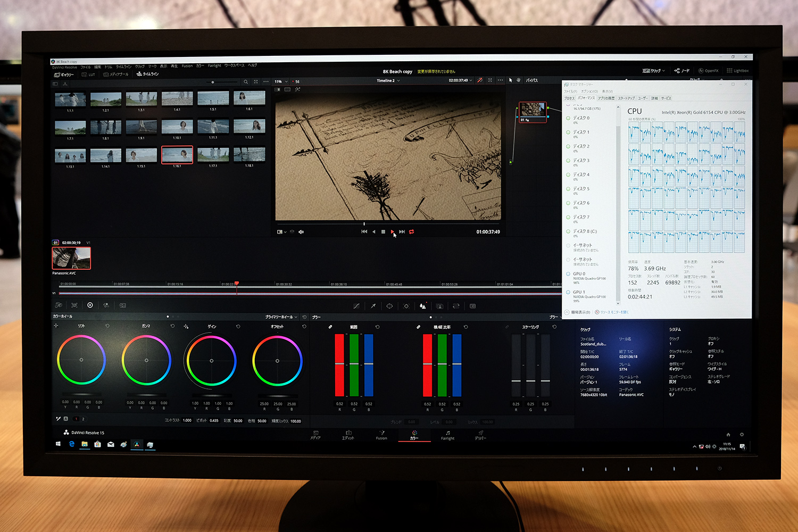Toggle the image wipe icon above viewer

(278, 89)
